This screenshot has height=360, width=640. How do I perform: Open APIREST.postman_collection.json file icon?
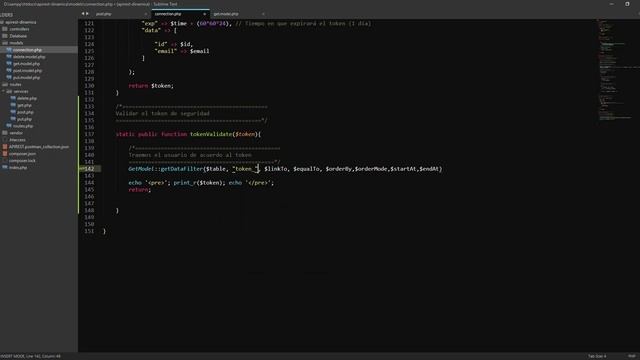coord(5,147)
